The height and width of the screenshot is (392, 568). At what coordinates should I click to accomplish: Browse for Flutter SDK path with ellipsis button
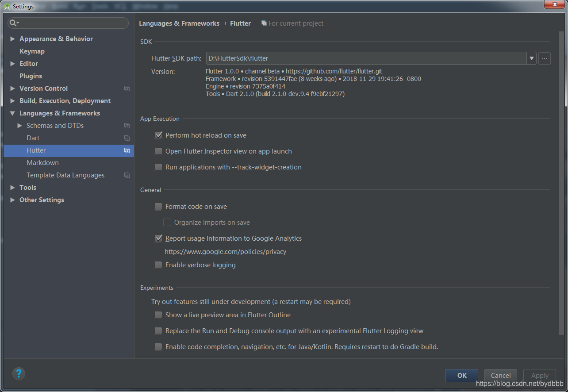coord(545,58)
